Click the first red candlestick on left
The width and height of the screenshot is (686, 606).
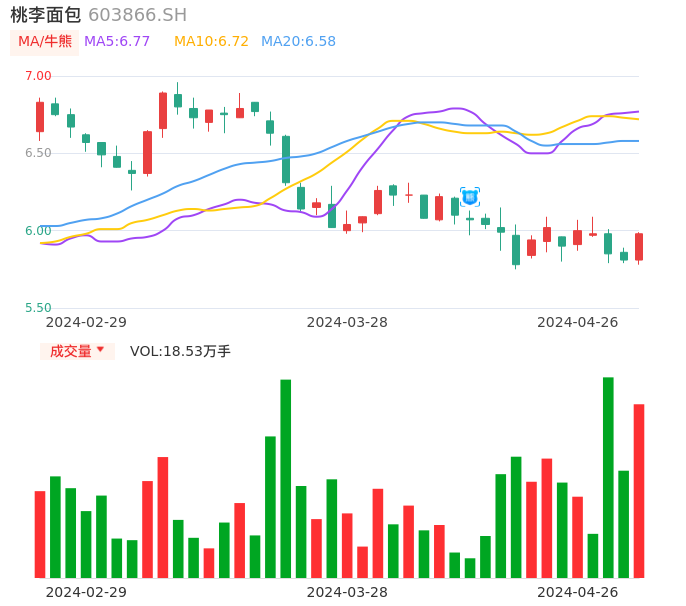coord(40,116)
